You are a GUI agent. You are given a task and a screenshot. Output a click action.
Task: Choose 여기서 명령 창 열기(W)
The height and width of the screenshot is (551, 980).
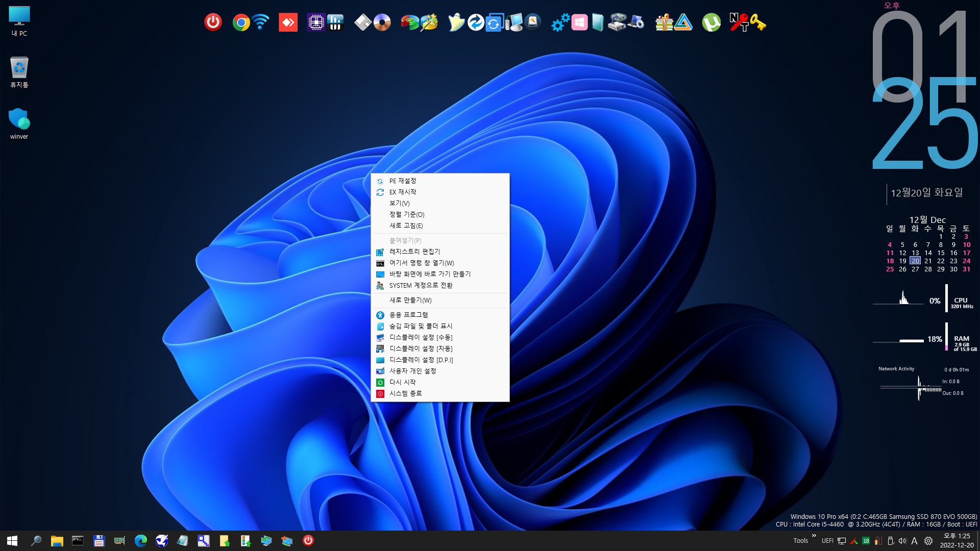[x=440, y=263]
